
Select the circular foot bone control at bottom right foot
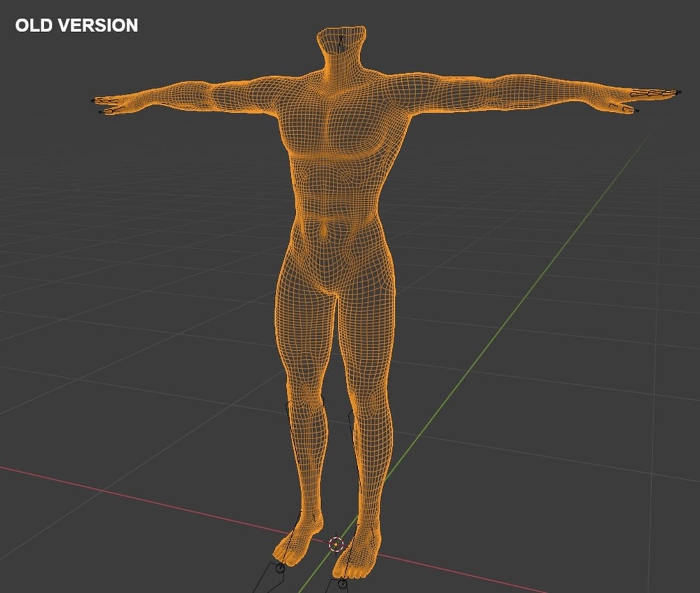[342, 583]
